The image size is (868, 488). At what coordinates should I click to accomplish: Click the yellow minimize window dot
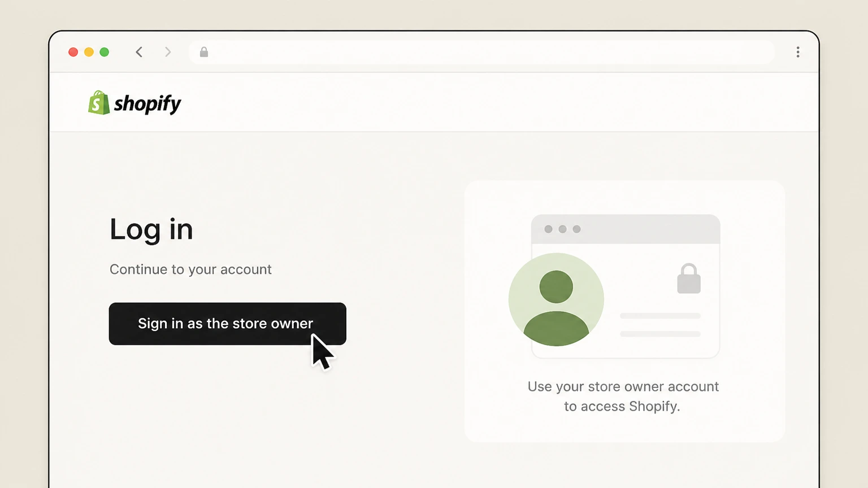tap(89, 52)
